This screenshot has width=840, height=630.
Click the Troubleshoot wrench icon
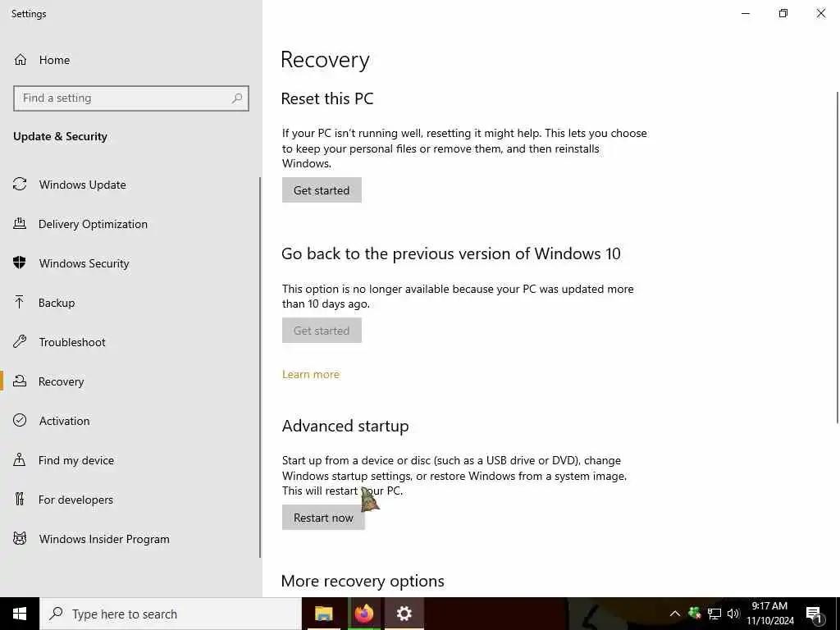pos(20,341)
